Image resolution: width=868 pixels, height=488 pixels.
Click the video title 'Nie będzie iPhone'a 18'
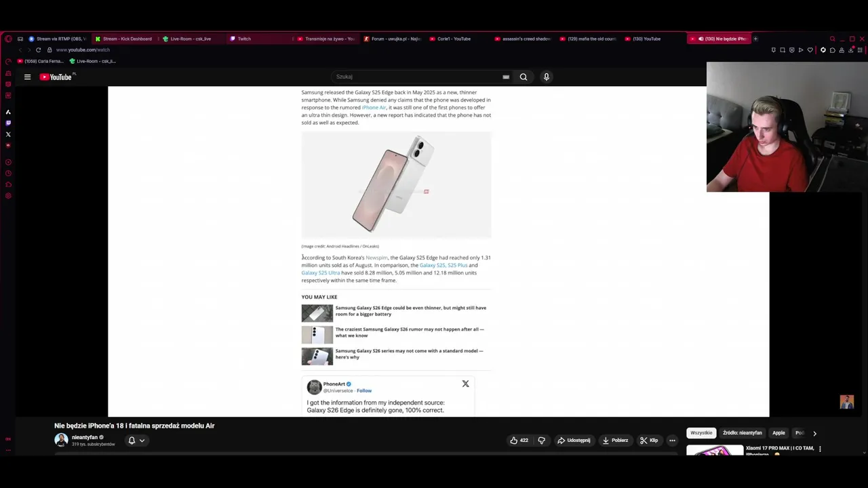pyautogui.click(x=134, y=426)
